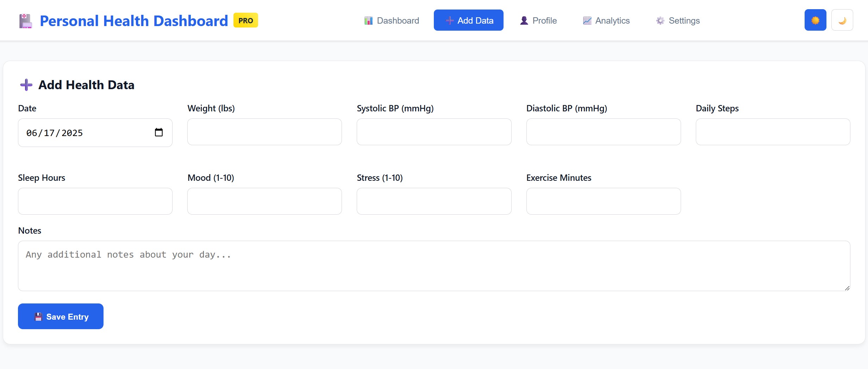The width and height of the screenshot is (868, 369).
Task: Click the Notes text area
Action: (434, 266)
